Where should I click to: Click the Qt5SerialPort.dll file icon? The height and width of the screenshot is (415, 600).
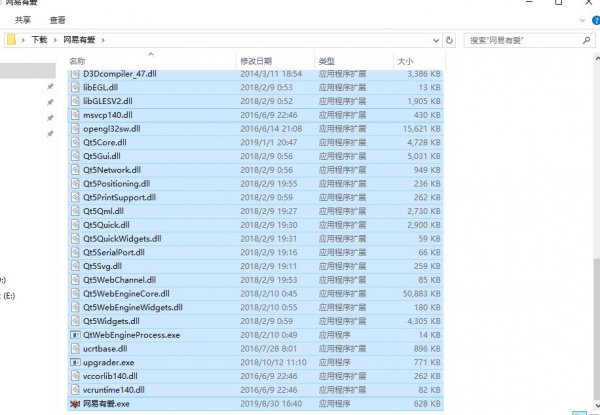[75, 252]
